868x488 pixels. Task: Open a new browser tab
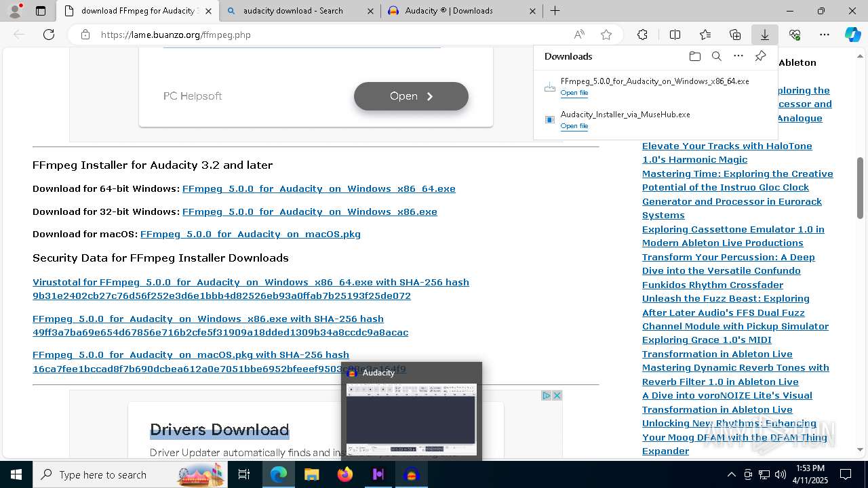555,11
